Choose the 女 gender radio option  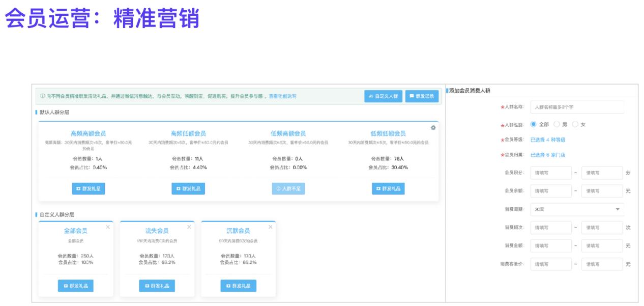pos(575,124)
